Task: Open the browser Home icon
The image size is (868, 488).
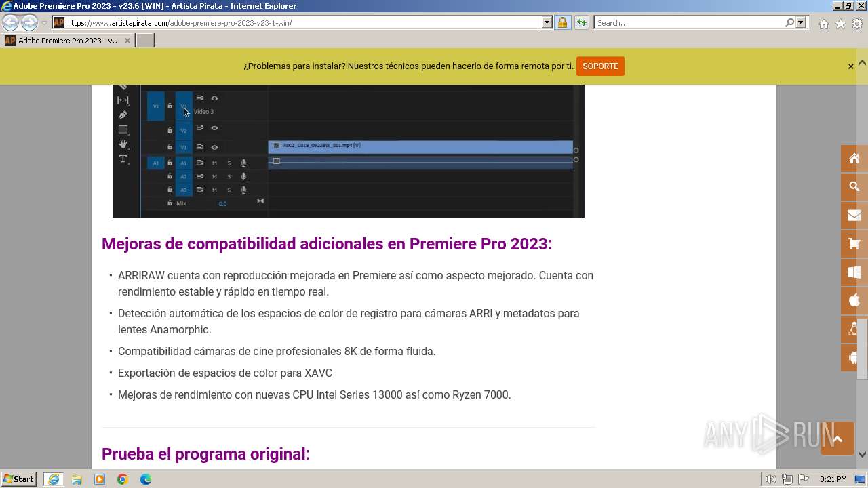Action: [x=823, y=24]
